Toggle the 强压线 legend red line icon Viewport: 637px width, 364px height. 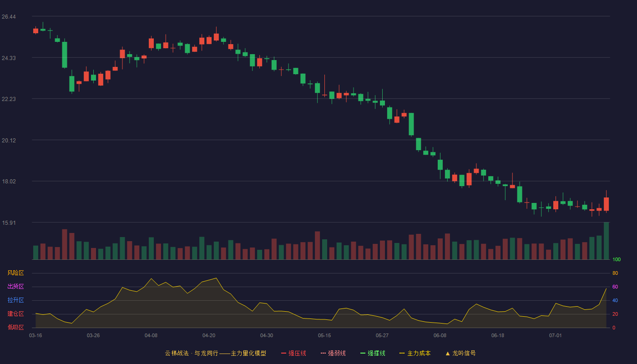point(284,354)
